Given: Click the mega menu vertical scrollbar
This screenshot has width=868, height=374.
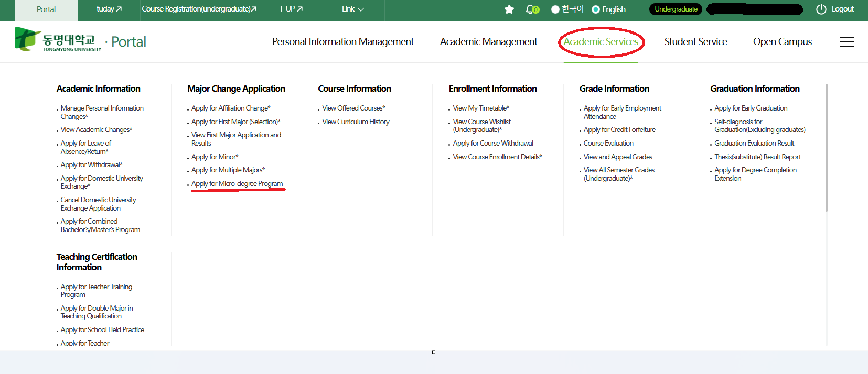Looking at the screenshot, I should 827,148.
